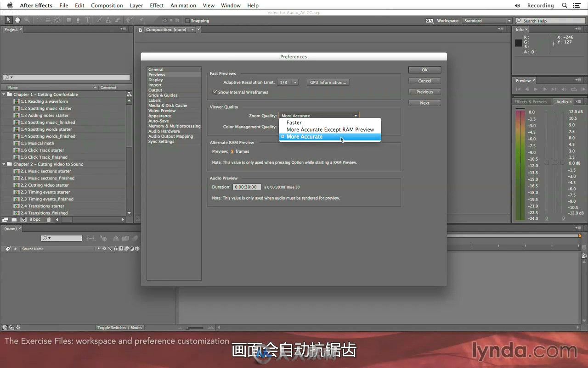
Task: Select the Puppet Pin tool
Action: pyautogui.click(x=141, y=20)
